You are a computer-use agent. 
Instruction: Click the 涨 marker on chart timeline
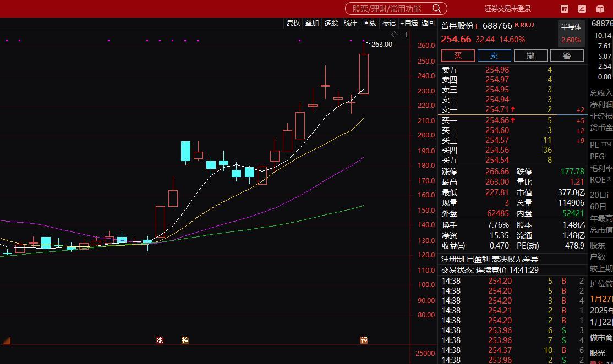pyautogui.click(x=160, y=340)
